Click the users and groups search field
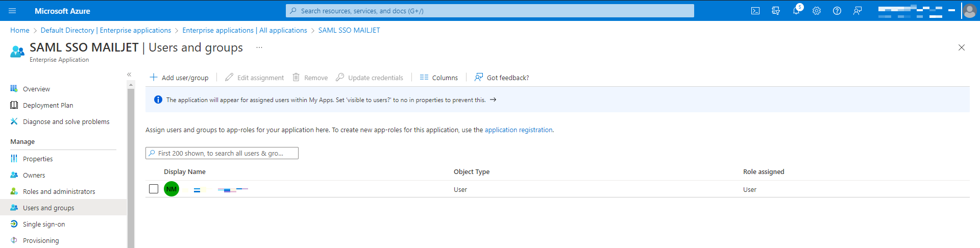The height and width of the screenshot is (248, 980). tap(222, 153)
